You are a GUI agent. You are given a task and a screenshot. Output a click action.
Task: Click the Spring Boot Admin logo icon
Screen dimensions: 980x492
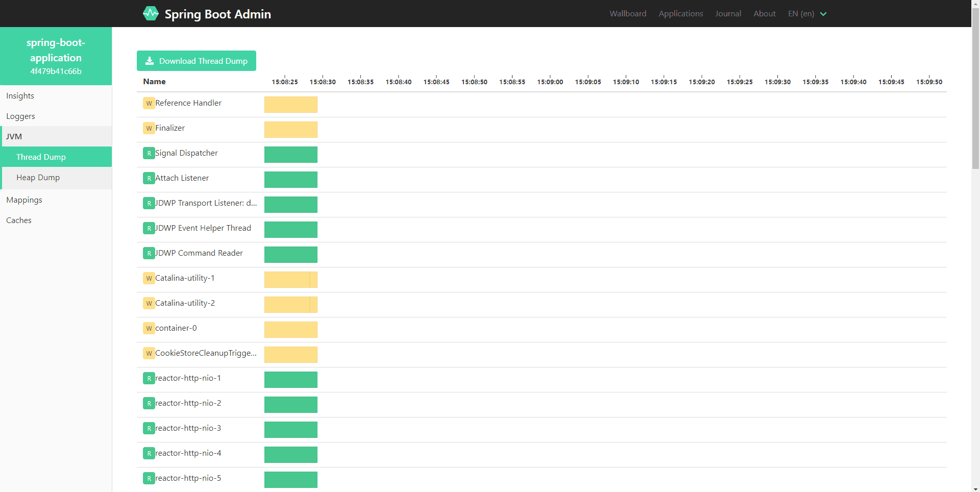(x=151, y=13)
